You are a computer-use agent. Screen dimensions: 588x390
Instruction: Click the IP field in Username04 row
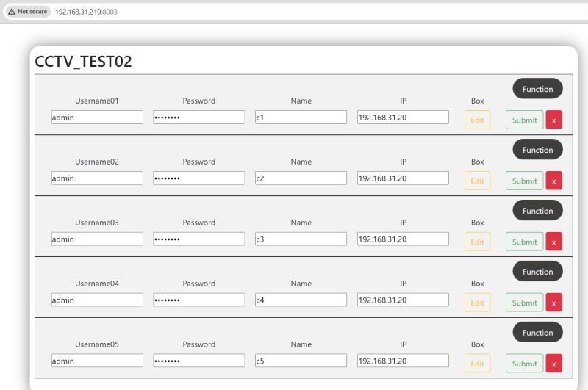click(403, 300)
